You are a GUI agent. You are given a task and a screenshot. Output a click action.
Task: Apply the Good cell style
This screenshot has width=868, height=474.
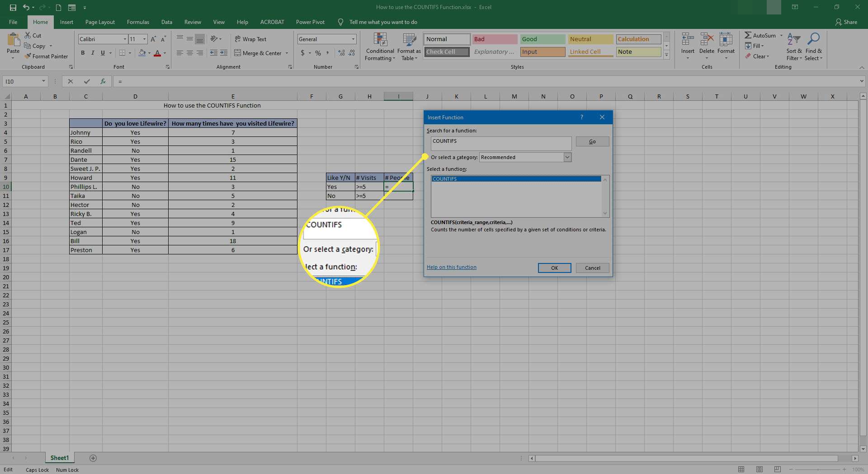(542, 39)
